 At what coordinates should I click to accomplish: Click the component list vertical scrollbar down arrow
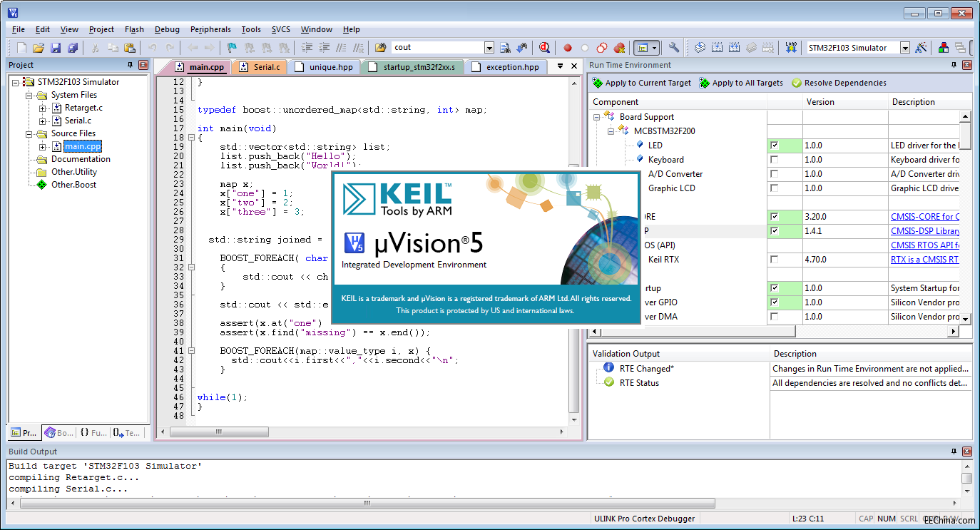pos(966,319)
